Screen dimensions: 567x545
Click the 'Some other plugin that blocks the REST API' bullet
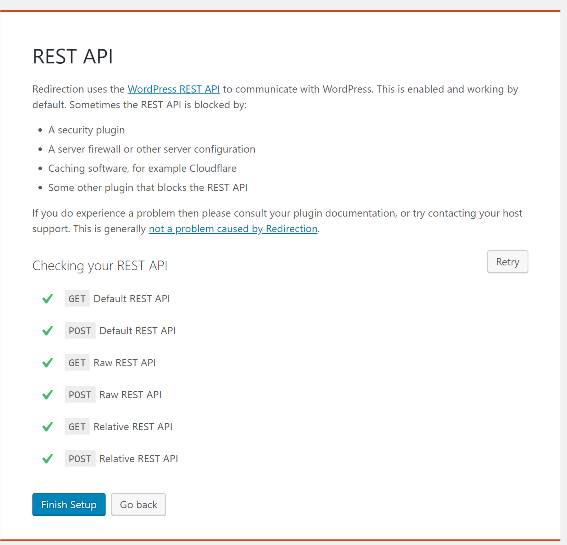[148, 187]
